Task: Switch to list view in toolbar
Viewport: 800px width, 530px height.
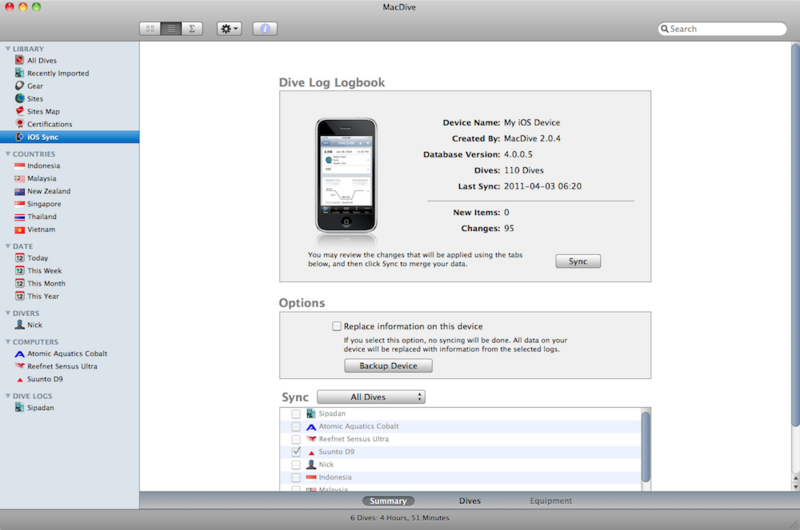Action: pyautogui.click(x=171, y=29)
